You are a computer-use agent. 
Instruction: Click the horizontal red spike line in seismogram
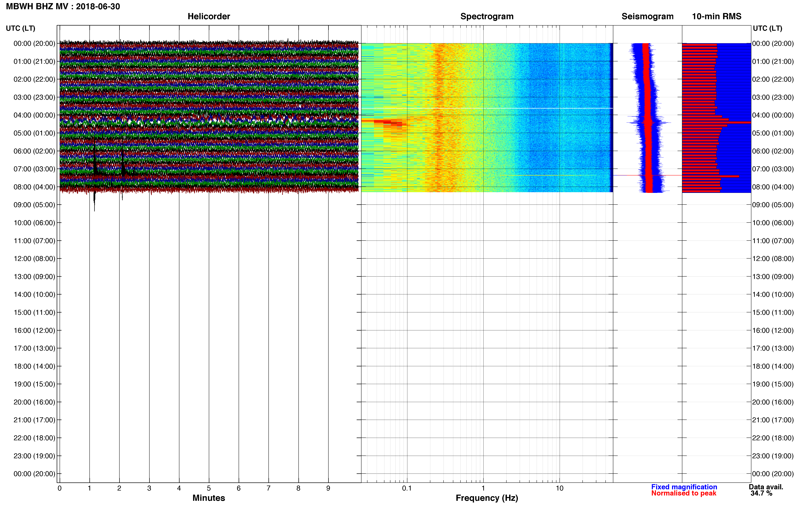[648, 175]
